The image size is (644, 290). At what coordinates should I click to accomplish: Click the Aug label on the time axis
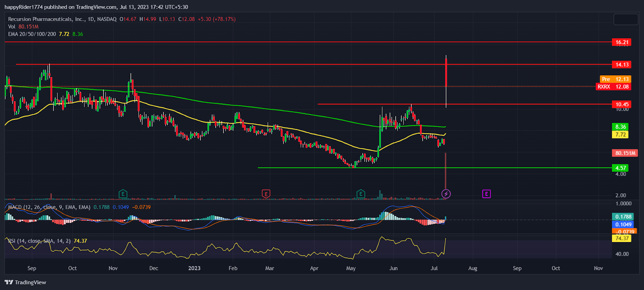[473, 268]
